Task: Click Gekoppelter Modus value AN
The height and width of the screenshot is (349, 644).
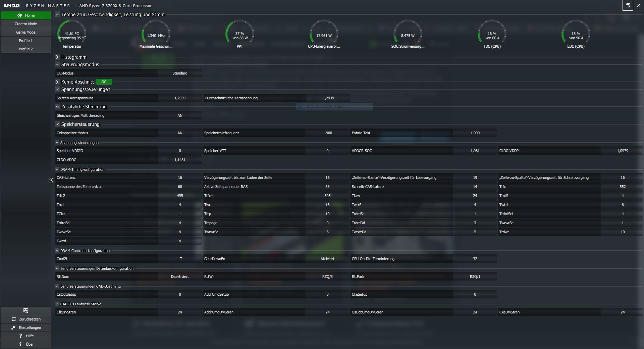Action: click(x=180, y=133)
